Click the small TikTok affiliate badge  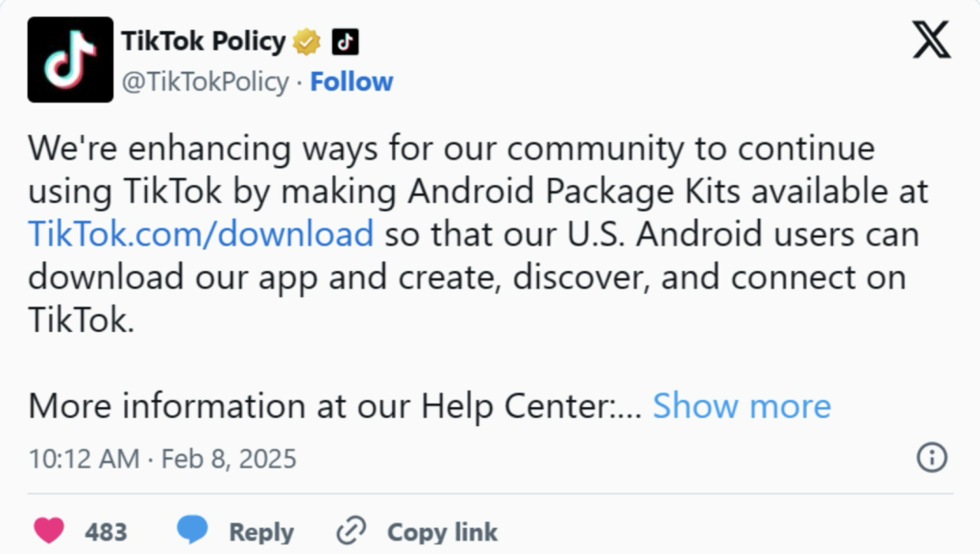(x=345, y=41)
